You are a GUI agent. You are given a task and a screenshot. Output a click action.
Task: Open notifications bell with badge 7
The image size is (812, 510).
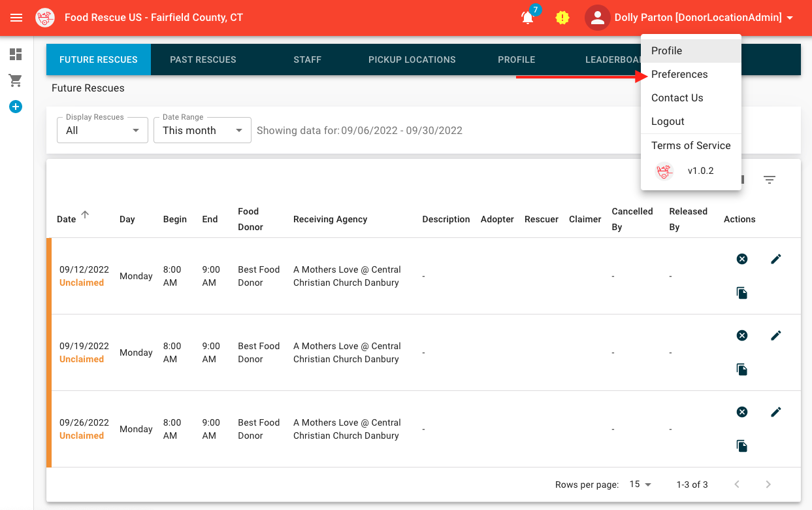pos(528,18)
